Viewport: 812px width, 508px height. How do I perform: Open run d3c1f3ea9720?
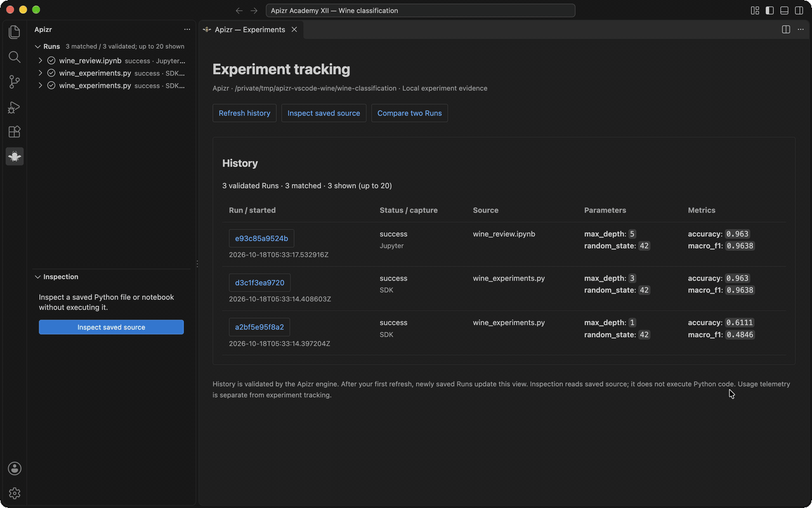(x=259, y=283)
